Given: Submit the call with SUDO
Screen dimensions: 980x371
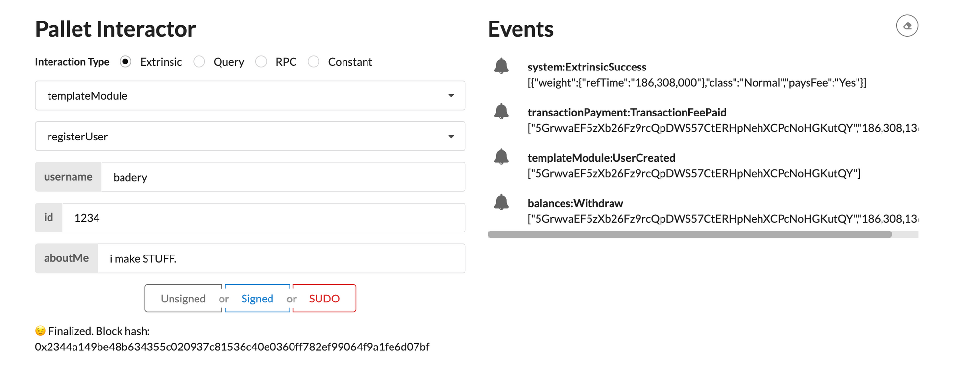Looking at the screenshot, I should tap(324, 299).
